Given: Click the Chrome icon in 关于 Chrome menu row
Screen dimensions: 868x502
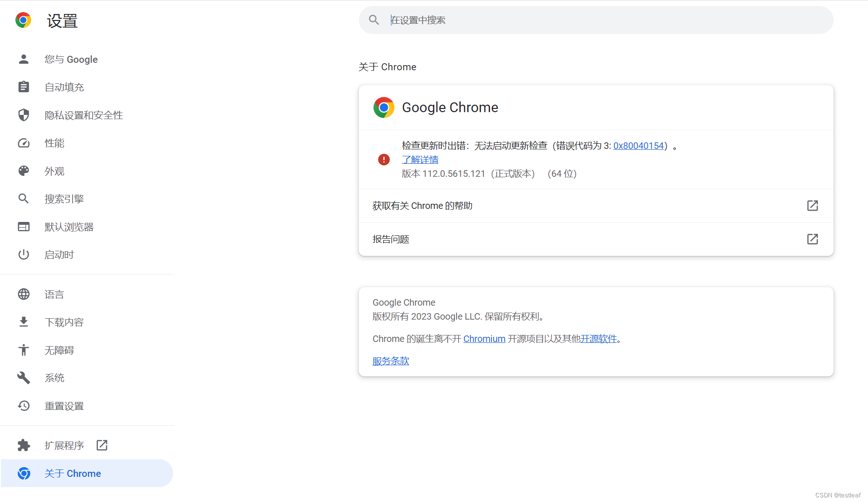Looking at the screenshot, I should tap(24, 473).
